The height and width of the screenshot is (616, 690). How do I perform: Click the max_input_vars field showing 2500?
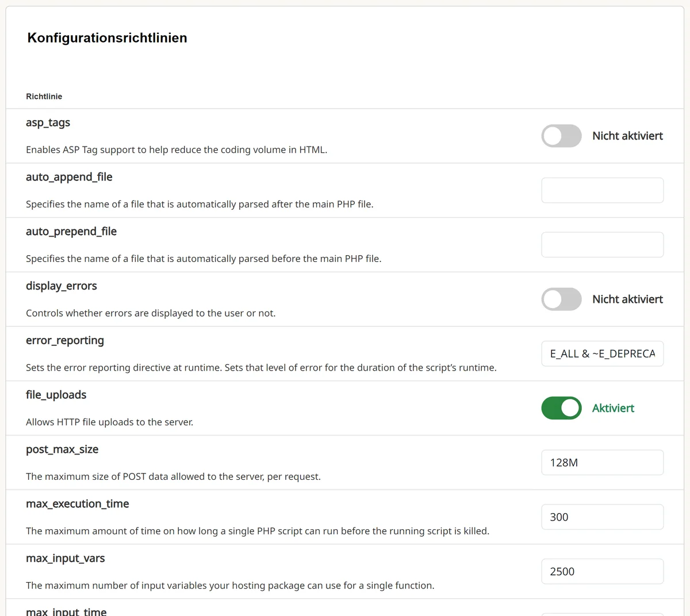click(x=602, y=571)
